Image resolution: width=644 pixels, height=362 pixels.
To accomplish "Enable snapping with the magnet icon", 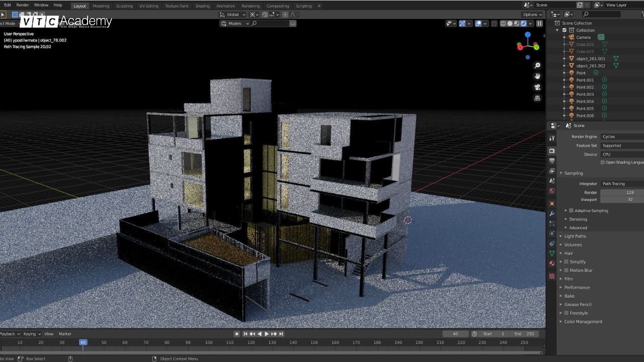I will pos(265,15).
